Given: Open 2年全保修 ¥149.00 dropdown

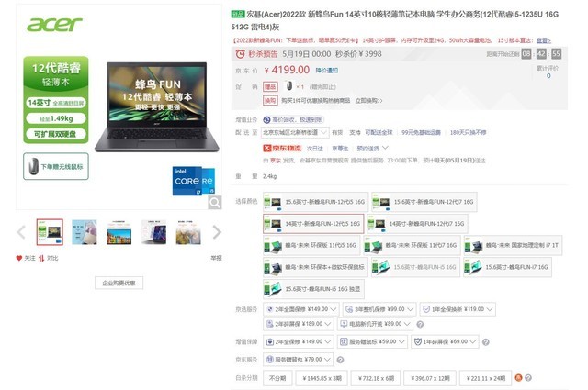Looking at the screenshot, I should pyautogui.click(x=299, y=341).
